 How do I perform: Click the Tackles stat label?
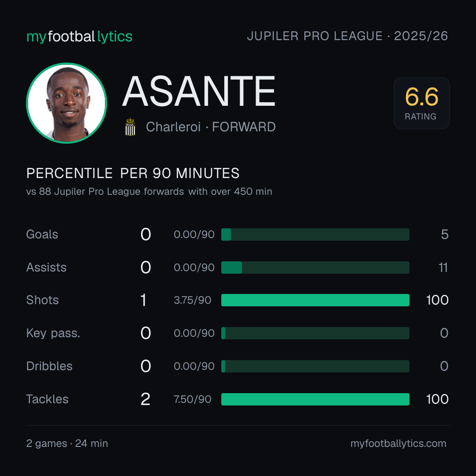coord(47,399)
